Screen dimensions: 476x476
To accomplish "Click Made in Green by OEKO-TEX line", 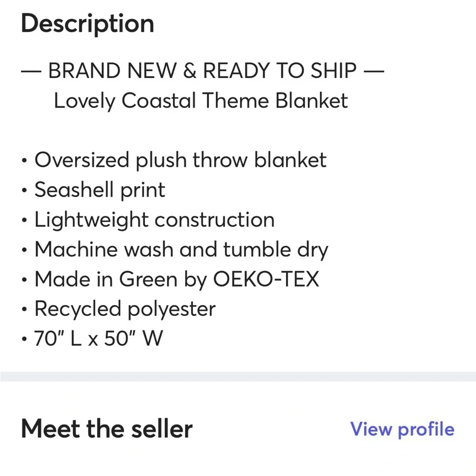I will tap(170, 279).
